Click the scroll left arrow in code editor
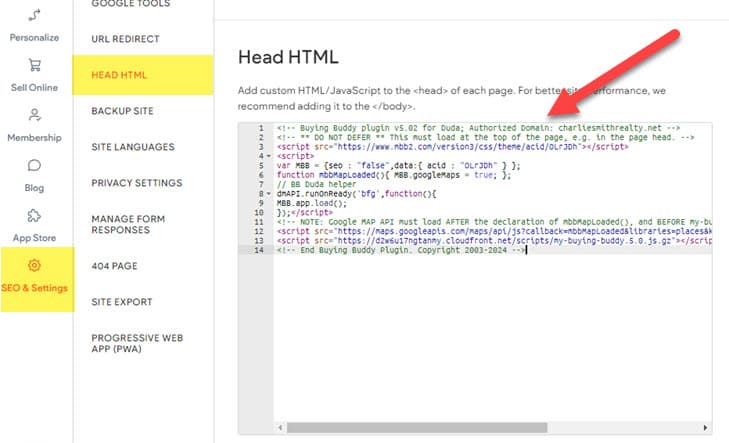729x443 pixels. pyautogui.click(x=280, y=428)
